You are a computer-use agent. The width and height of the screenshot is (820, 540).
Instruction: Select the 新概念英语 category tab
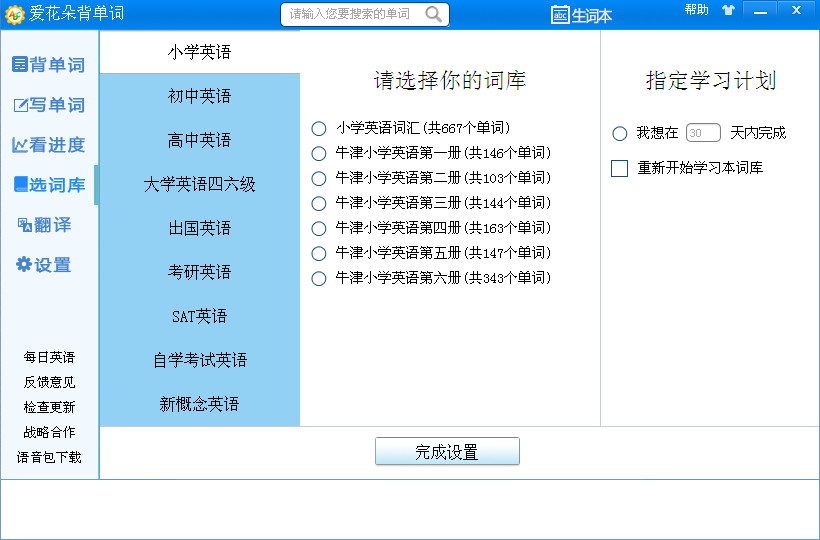tap(199, 404)
